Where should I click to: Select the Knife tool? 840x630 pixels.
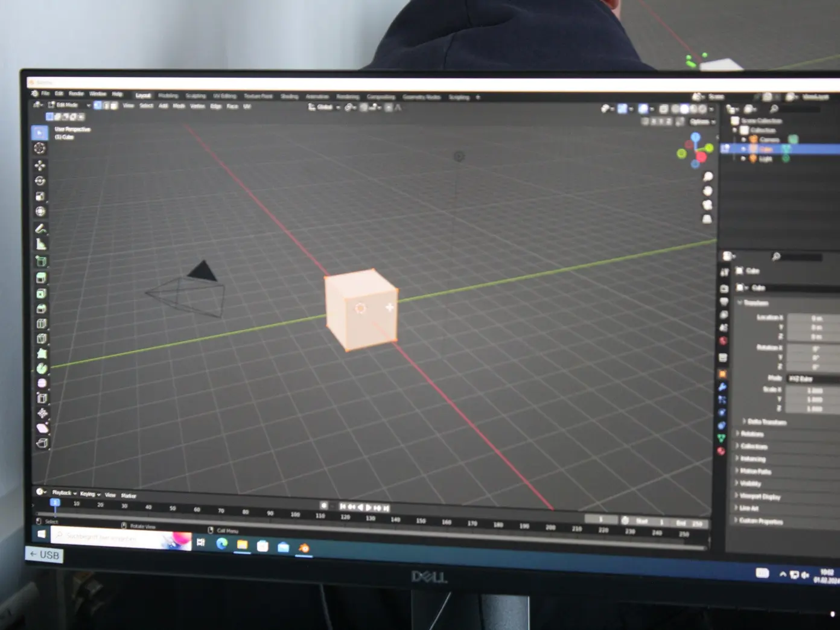[42, 339]
